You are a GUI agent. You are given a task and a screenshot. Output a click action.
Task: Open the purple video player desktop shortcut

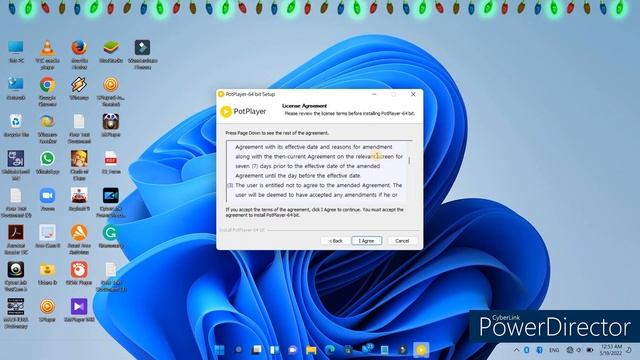[x=79, y=310]
